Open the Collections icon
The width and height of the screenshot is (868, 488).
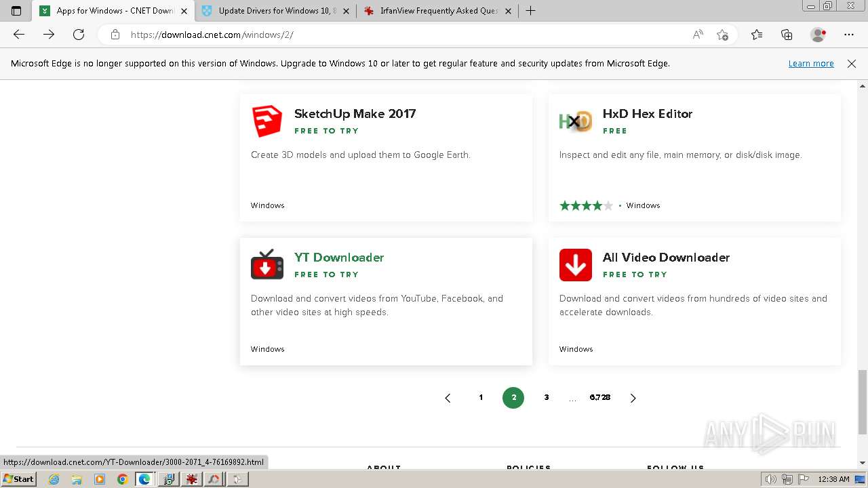[x=787, y=35]
